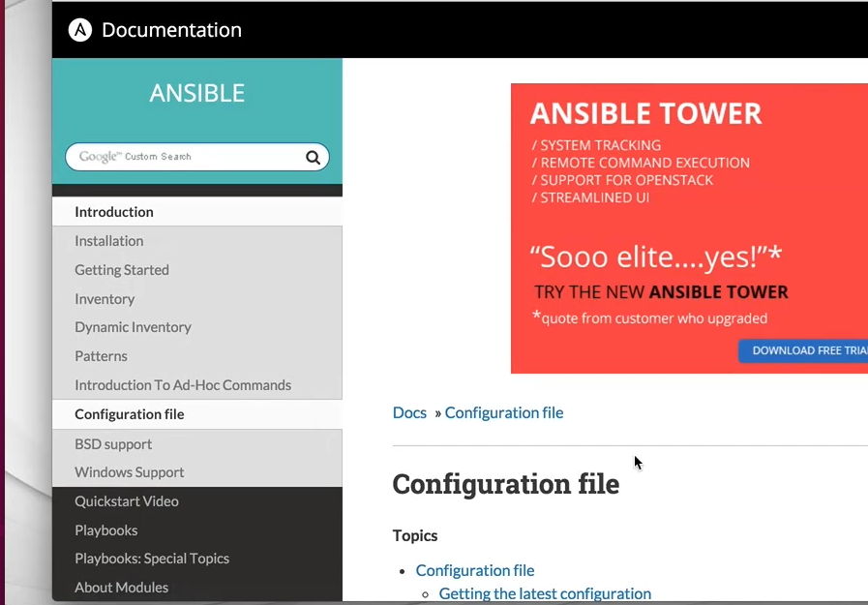Select Introduction in the sidebar
This screenshot has width=868, height=605.
[x=113, y=211]
